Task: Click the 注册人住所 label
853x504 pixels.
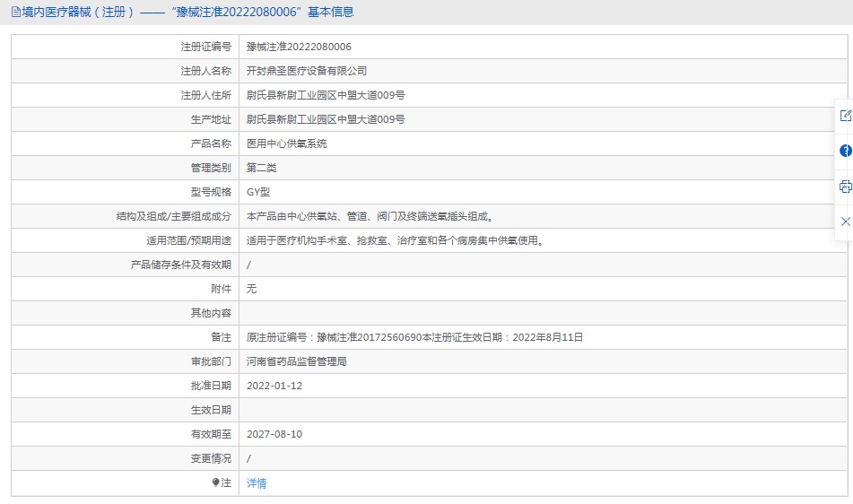Action: click(x=206, y=95)
